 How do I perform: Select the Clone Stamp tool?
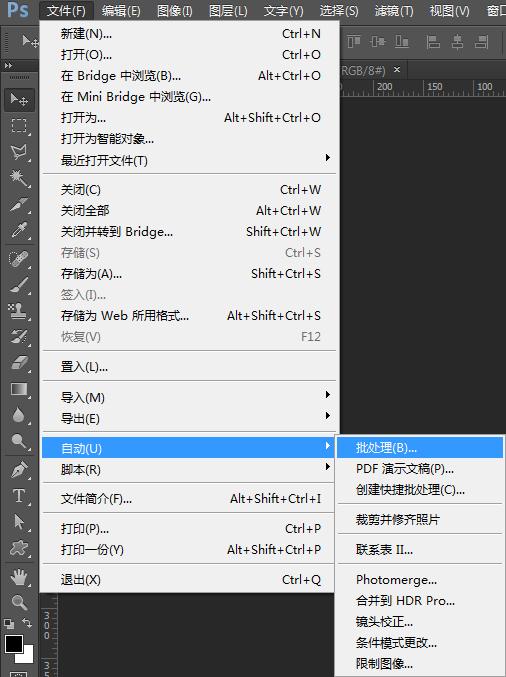coord(19,310)
